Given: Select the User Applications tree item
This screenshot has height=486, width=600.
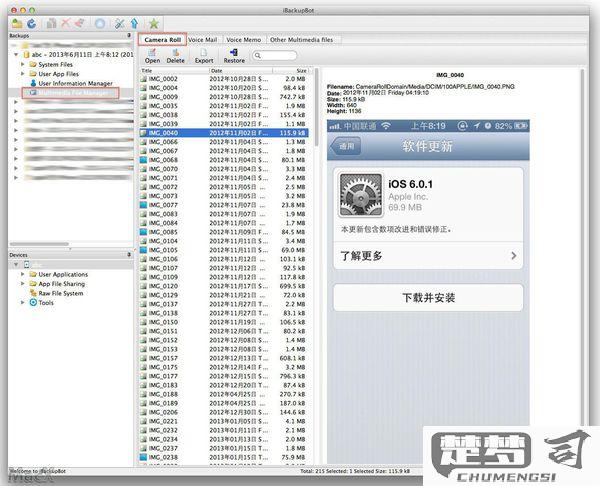Looking at the screenshot, I should point(63,274).
